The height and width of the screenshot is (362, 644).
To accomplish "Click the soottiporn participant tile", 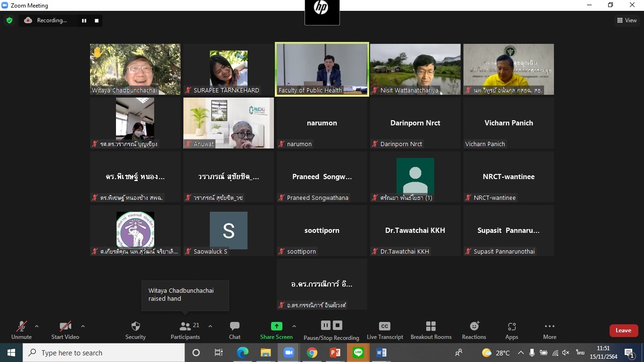I will (322, 230).
